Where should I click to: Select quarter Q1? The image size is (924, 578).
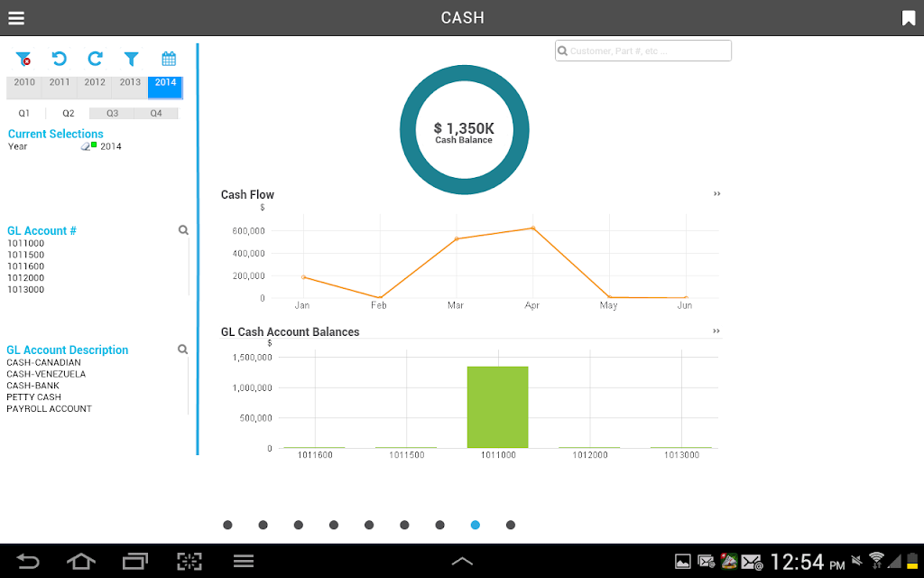[23, 113]
